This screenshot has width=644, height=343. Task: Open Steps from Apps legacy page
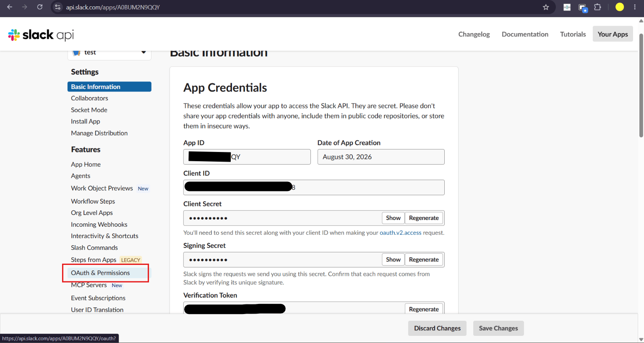click(94, 260)
